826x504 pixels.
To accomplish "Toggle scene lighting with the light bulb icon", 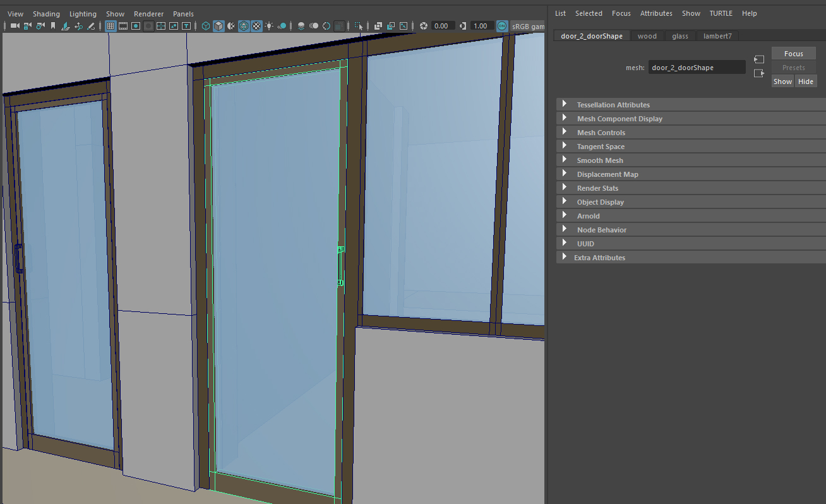I will [269, 26].
